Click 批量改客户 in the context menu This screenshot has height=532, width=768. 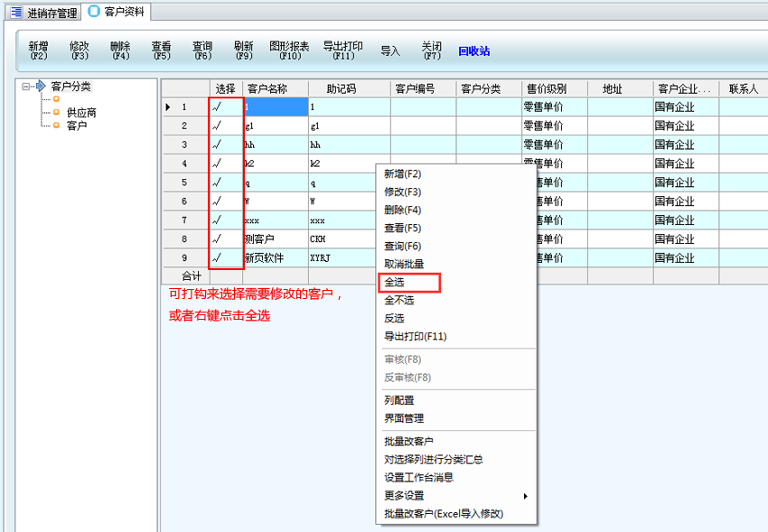point(408,442)
